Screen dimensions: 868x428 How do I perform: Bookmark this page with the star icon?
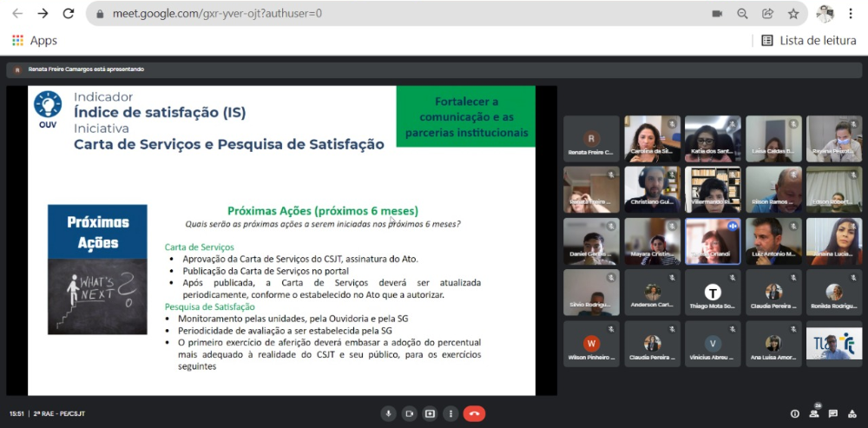tap(792, 14)
